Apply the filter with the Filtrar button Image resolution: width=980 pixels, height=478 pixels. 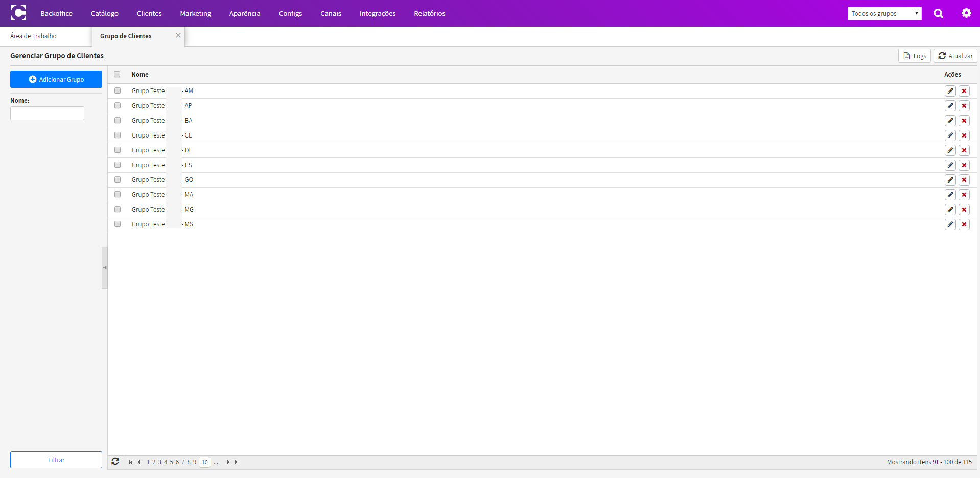pyautogui.click(x=56, y=460)
